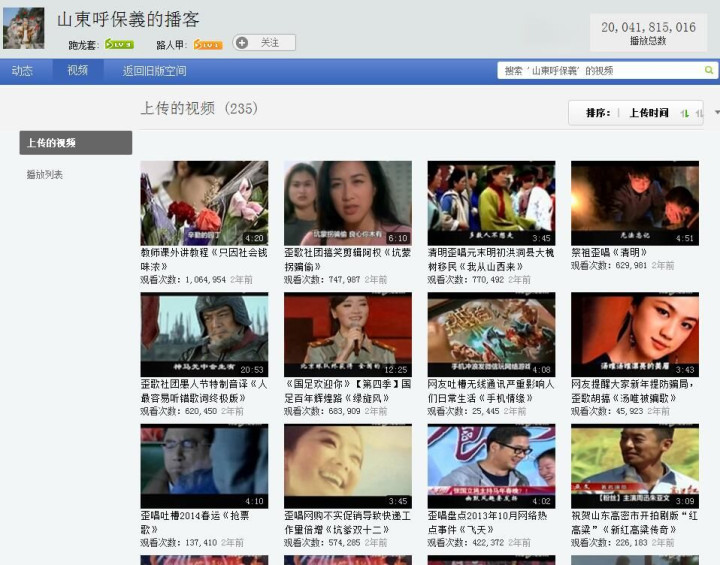720x565 pixels.
Task: Click the plus icon on 关注 button
Action: (243, 43)
